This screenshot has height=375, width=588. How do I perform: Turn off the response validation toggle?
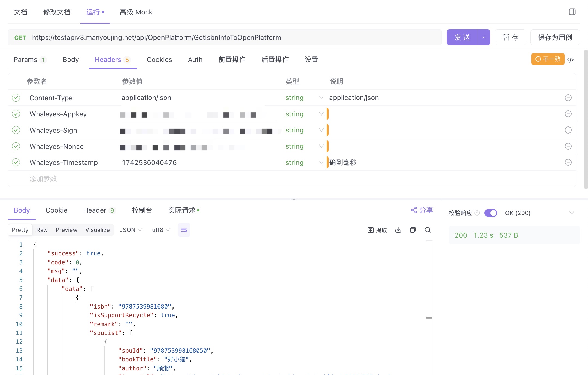tap(491, 213)
